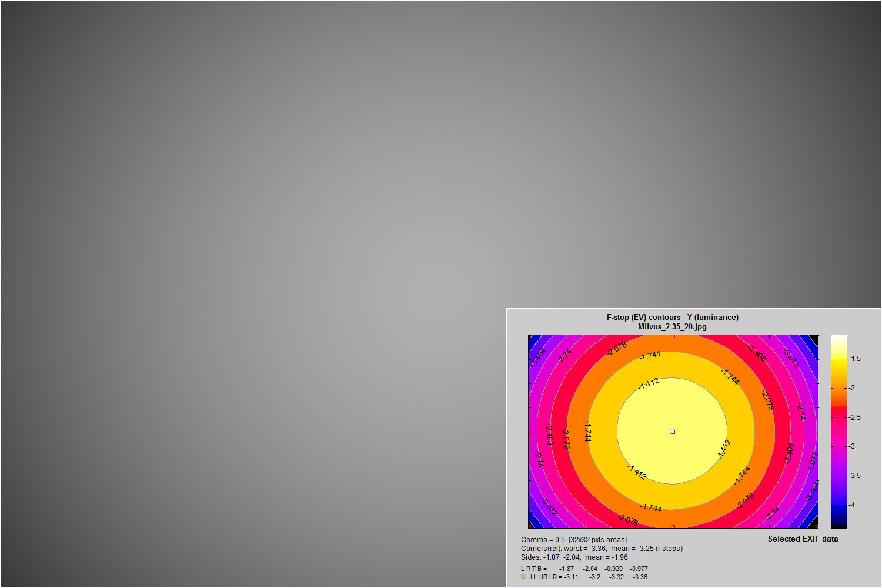The image size is (882, 588).
Task: Click the -2.5 tick on the colorbar
Action: click(x=854, y=417)
